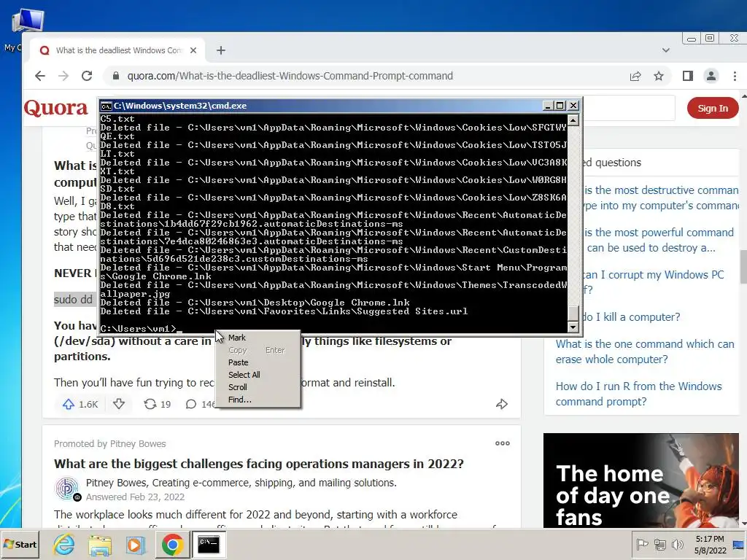Open Windows Media Player from taskbar

tap(135, 544)
